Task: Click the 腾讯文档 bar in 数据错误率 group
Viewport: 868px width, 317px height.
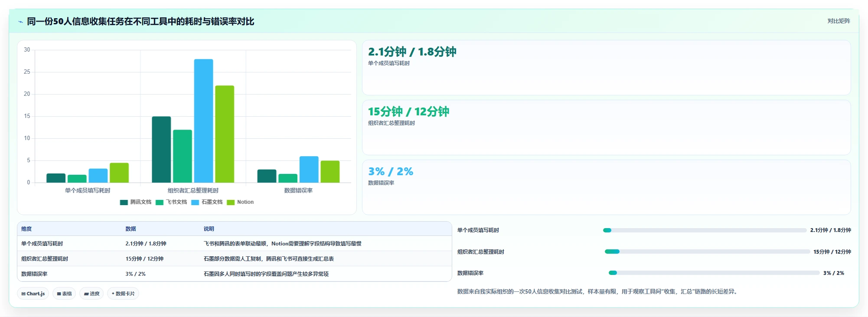Action: [267, 176]
